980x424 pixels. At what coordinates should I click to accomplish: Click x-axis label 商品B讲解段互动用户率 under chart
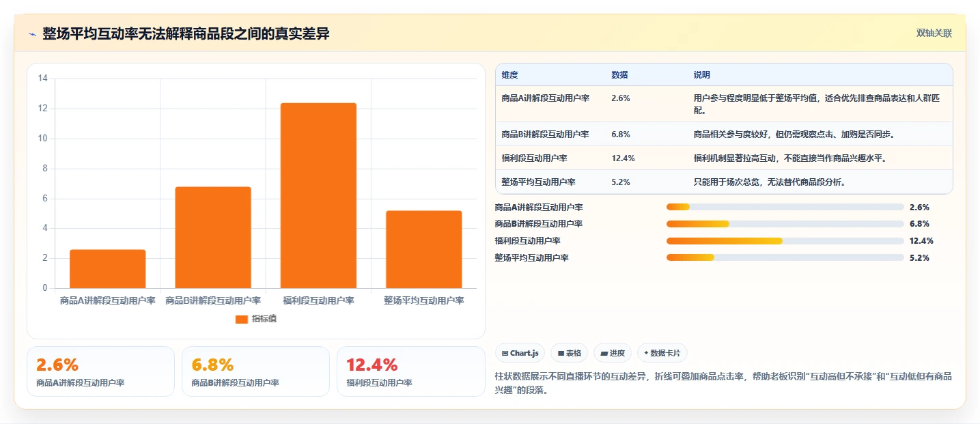(213, 300)
